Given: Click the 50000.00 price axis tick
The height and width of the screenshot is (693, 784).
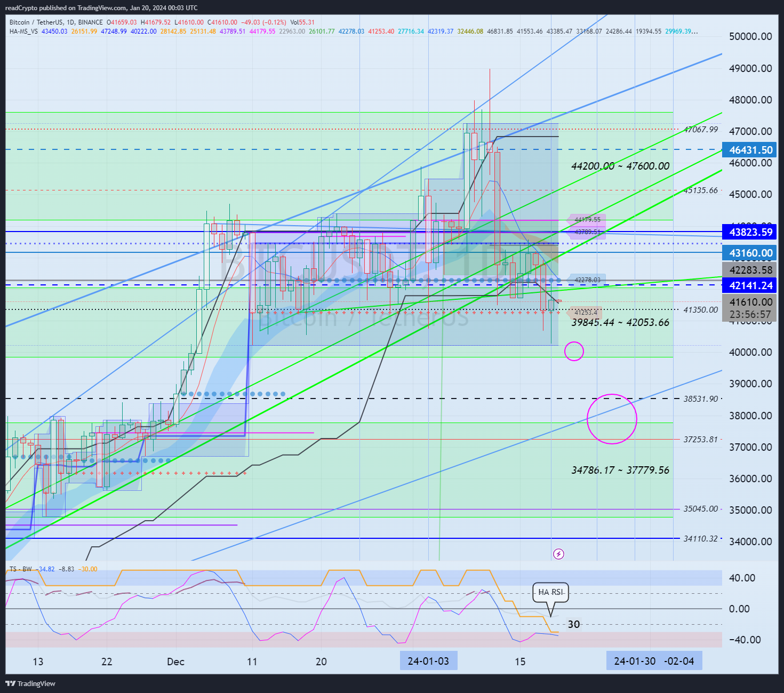Looking at the screenshot, I should point(750,36).
